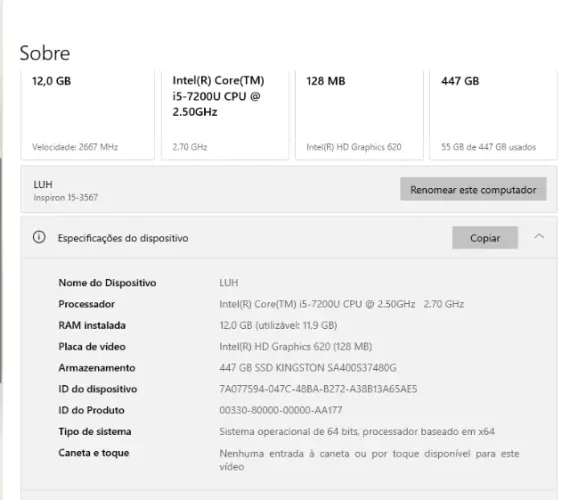Click the 447 GB SSD KINGSTON SA400S37480G value

tap(308, 368)
